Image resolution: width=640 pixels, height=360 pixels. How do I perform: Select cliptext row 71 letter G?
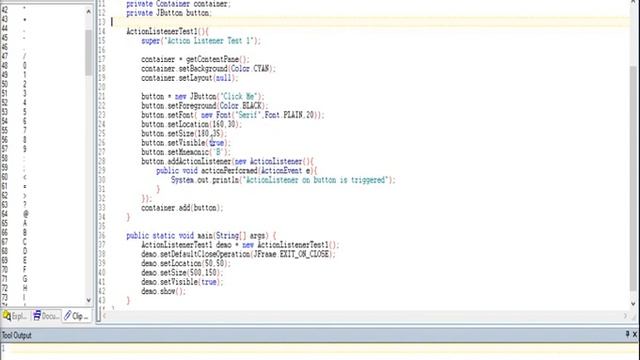click(x=25, y=279)
